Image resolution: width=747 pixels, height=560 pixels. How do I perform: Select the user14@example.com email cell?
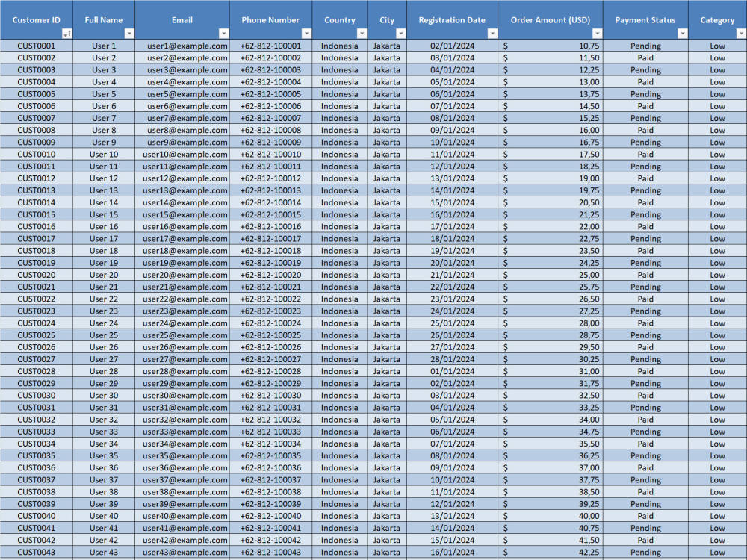click(x=182, y=203)
